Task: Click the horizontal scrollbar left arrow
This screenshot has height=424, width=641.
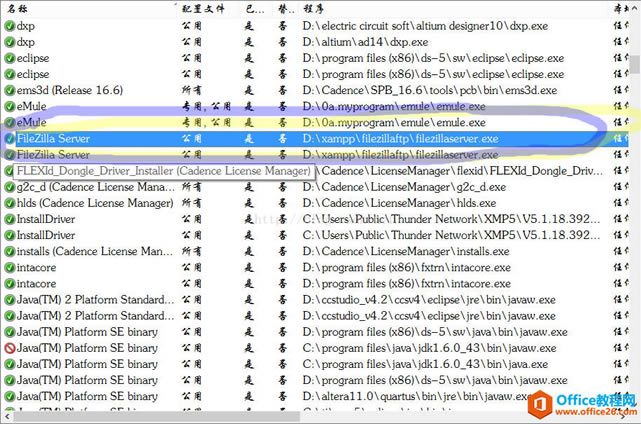Action: [7, 417]
